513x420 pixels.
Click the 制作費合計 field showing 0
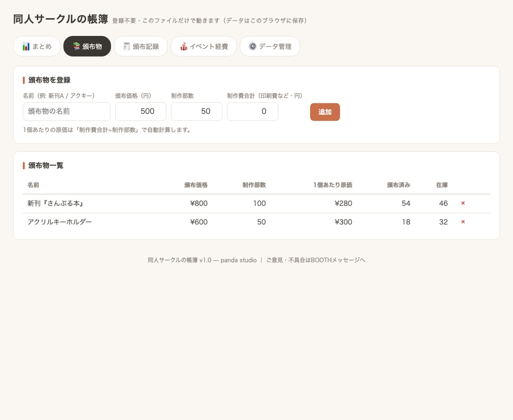point(252,111)
